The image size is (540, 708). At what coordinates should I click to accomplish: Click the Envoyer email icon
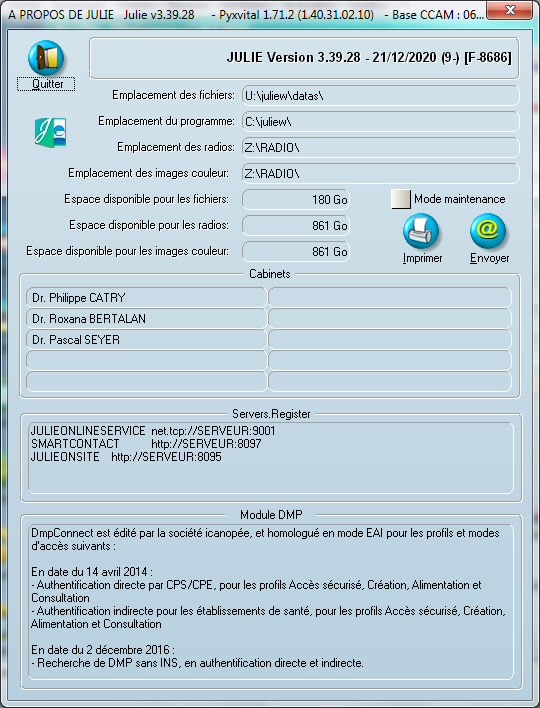[488, 231]
